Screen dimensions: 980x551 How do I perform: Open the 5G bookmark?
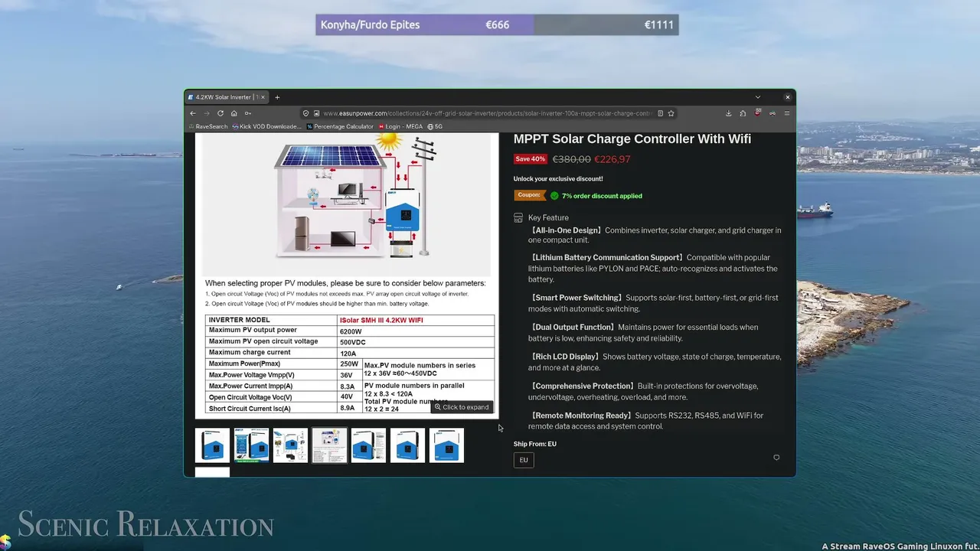(435, 126)
